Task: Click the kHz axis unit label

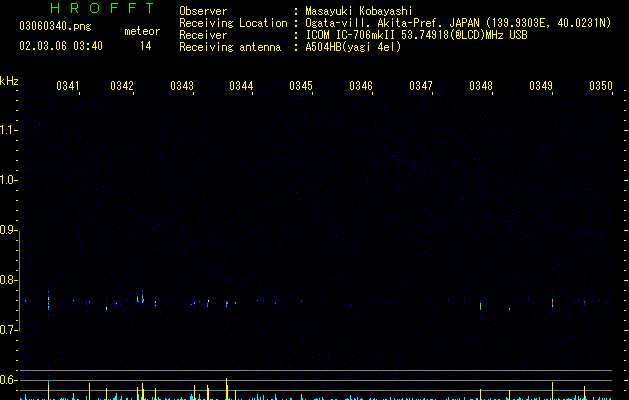Action: coord(9,81)
